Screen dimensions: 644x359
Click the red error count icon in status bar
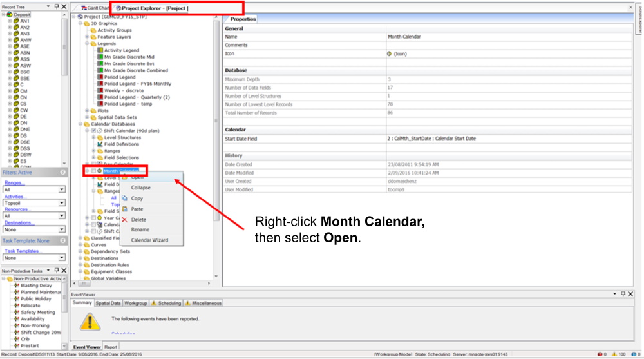(600, 354)
